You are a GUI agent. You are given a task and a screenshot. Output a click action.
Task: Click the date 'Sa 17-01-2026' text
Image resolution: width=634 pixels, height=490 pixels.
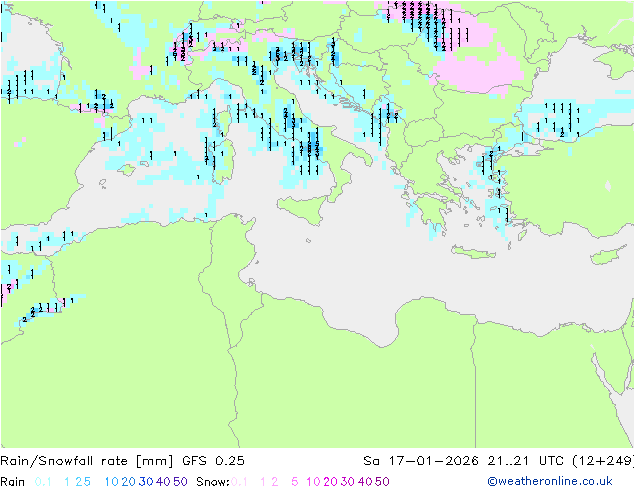click(x=421, y=461)
